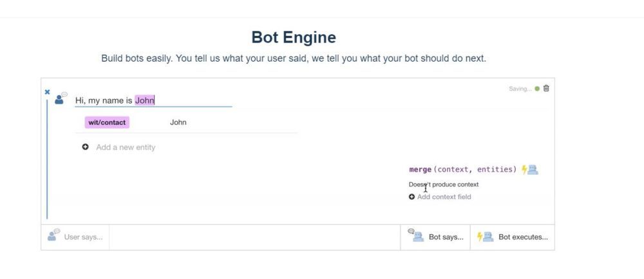Click the green saving status dot

click(537, 89)
